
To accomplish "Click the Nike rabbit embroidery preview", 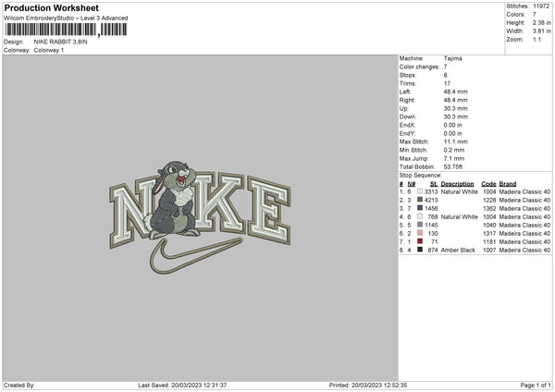I will point(200,217).
